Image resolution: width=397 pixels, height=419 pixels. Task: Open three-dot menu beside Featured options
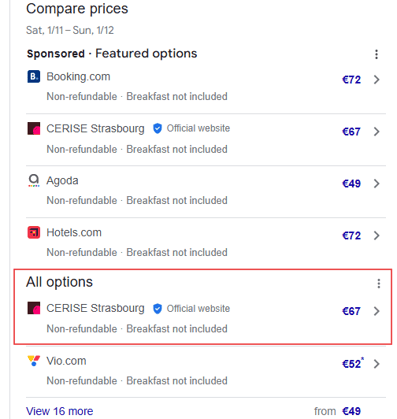(376, 54)
